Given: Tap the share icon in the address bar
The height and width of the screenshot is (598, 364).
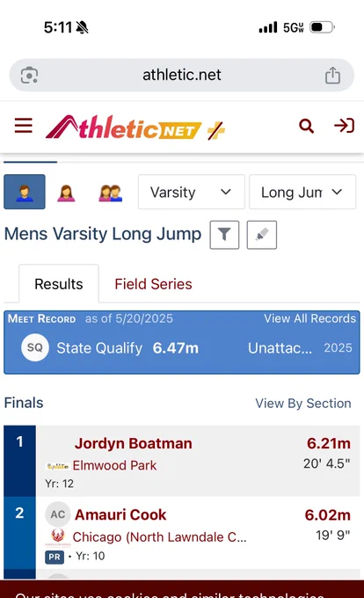Looking at the screenshot, I should (x=332, y=75).
